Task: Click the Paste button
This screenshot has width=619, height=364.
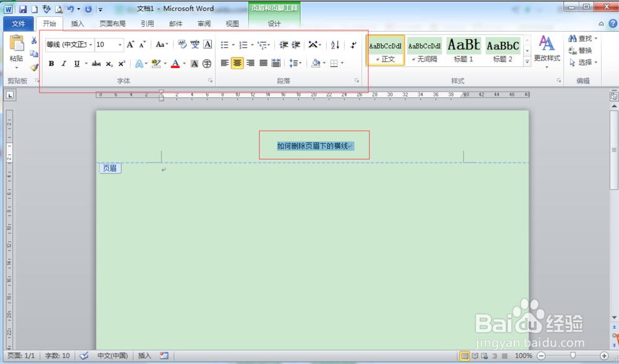Action: tap(16, 48)
